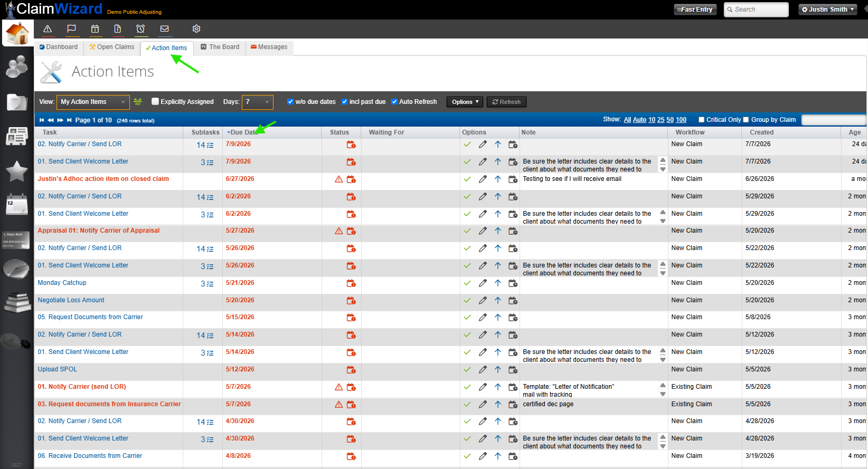Open the people contacts sidebar icon

click(17, 67)
